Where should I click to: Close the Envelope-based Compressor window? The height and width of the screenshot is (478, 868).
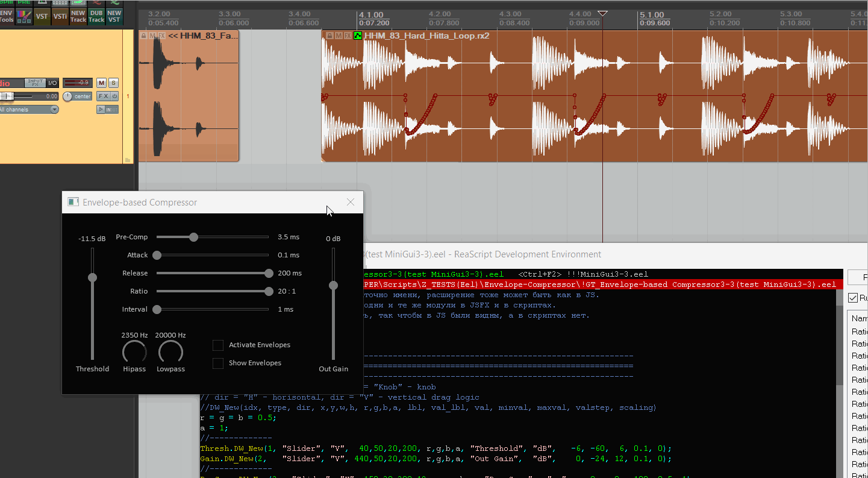(x=351, y=202)
